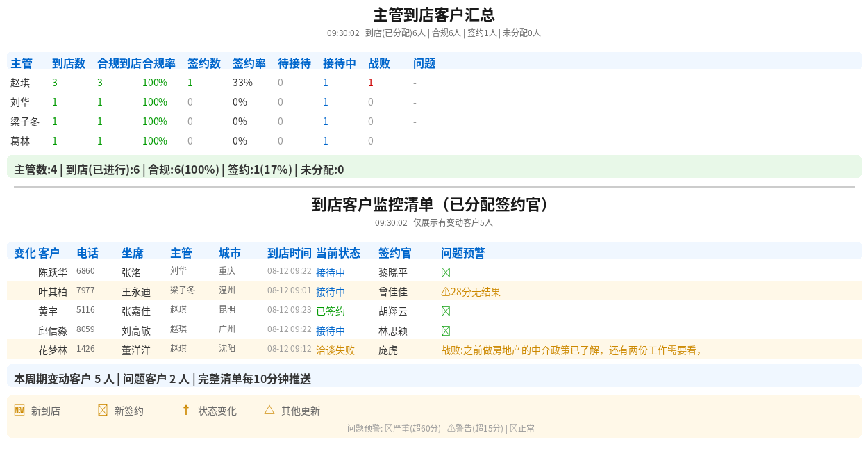The width and height of the screenshot is (868, 467).
Task: Click customer name 花梦林
Action: click(53, 350)
